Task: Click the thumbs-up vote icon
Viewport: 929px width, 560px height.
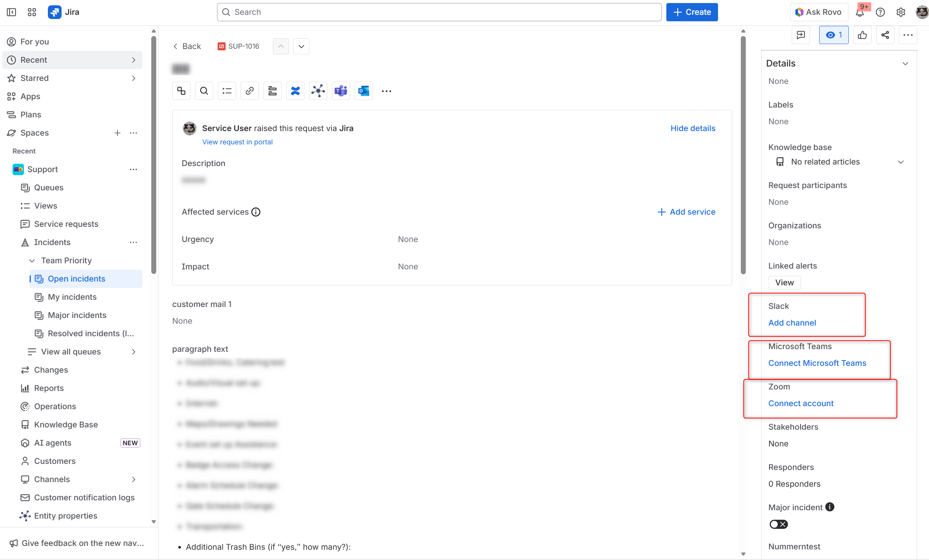Action: (862, 35)
